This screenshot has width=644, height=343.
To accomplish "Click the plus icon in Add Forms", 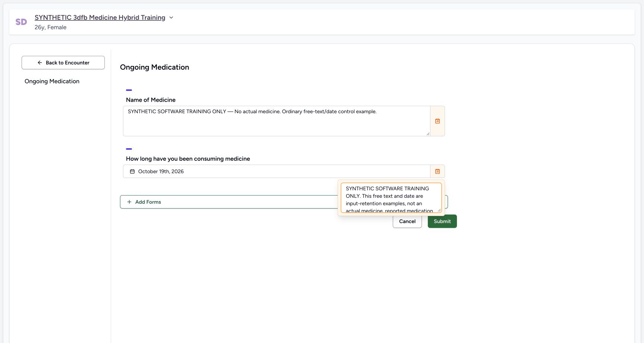I will (x=129, y=202).
